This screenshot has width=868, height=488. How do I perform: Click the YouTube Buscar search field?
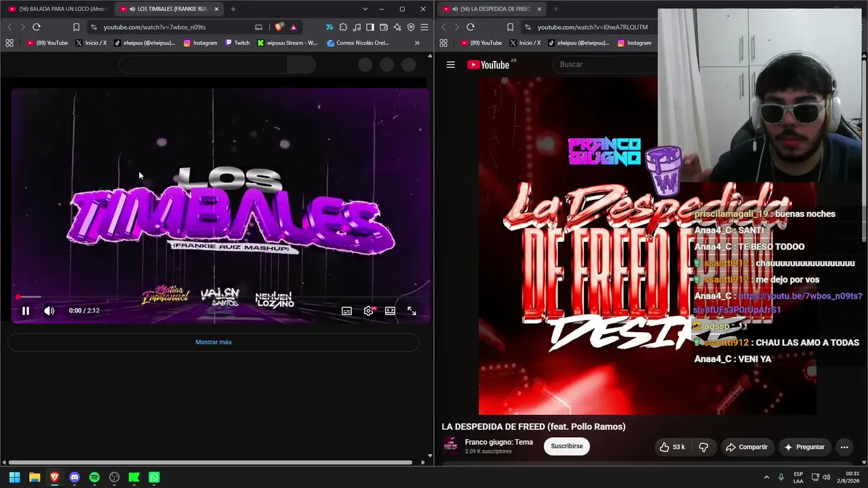coord(606,64)
